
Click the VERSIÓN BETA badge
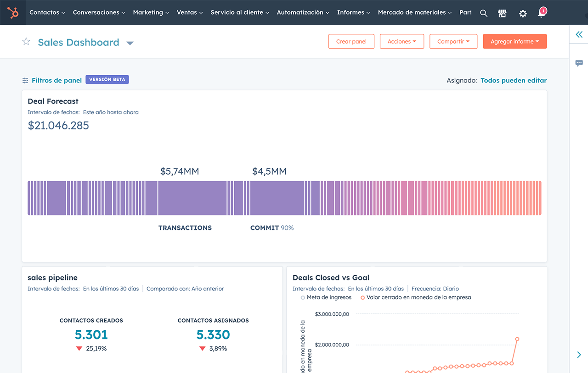107,79
